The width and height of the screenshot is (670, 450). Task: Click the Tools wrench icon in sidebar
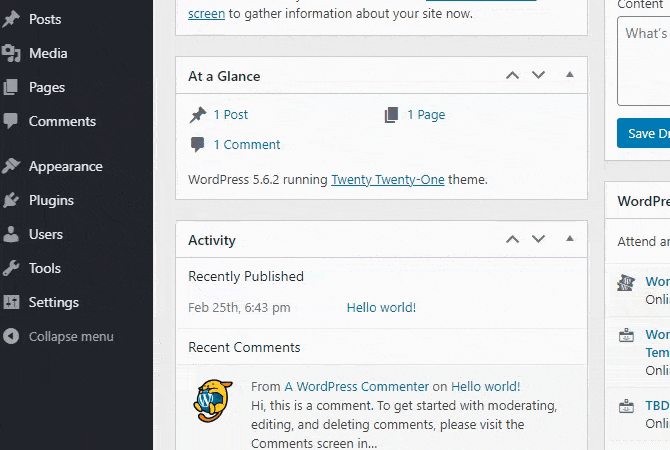click(x=11, y=268)
